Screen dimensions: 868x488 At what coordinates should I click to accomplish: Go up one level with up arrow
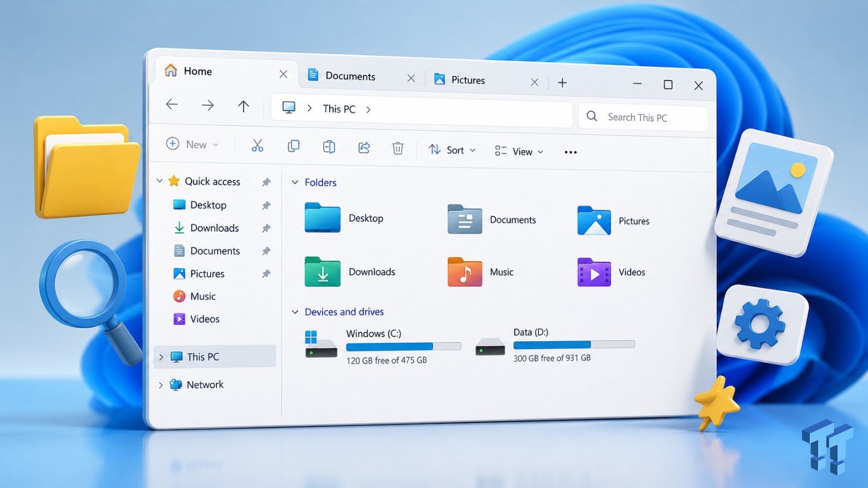tap(244, 106)
